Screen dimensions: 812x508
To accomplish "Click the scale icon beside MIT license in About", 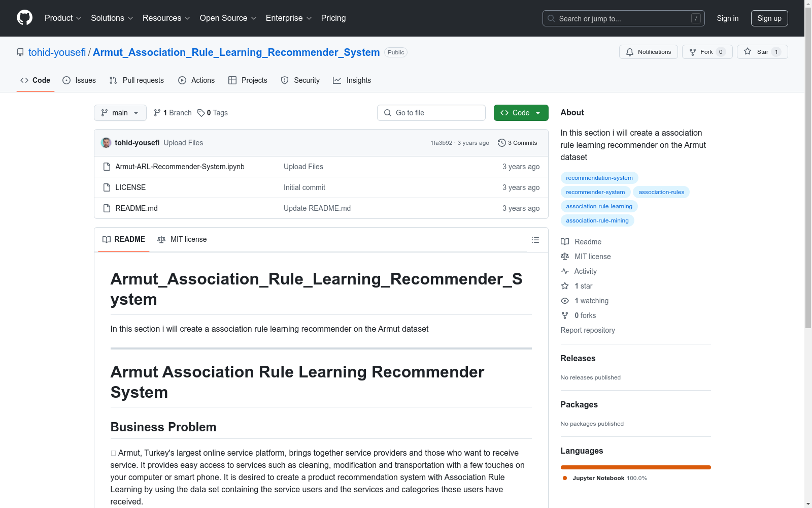I will click(x=565, y=257).
